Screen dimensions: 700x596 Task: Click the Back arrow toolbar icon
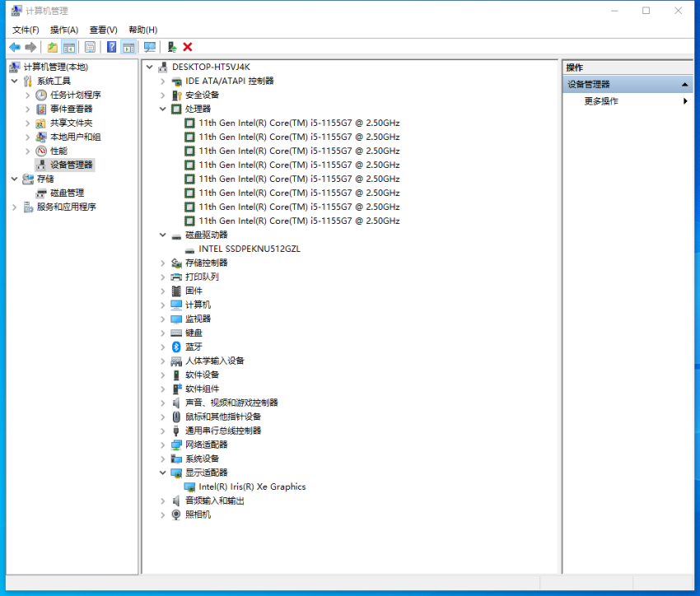click(15, 47)
